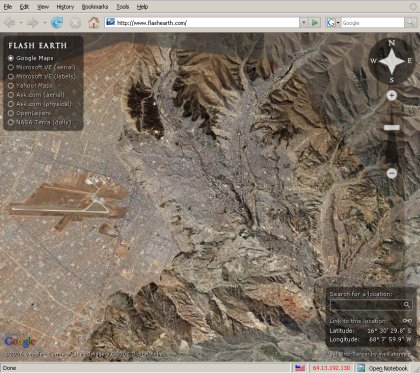The width and height of the screenshot is (420, 373).
Task: Click the Google logo on the map
Action: coord(20,342)
